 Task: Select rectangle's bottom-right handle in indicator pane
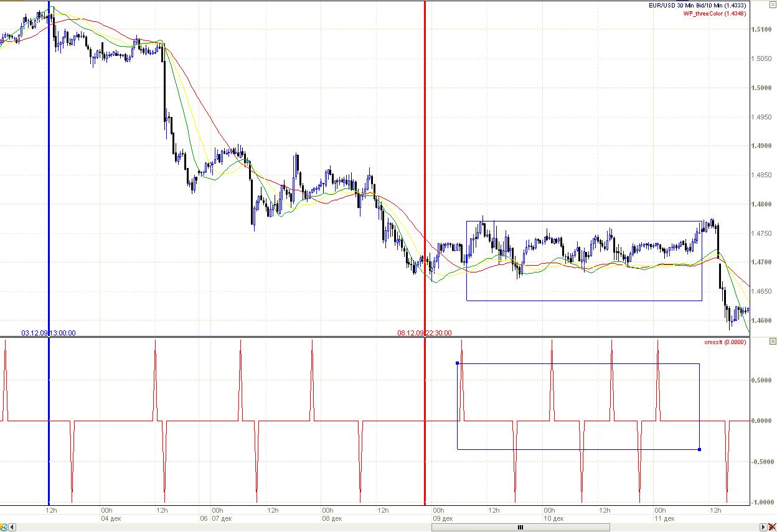700,449
